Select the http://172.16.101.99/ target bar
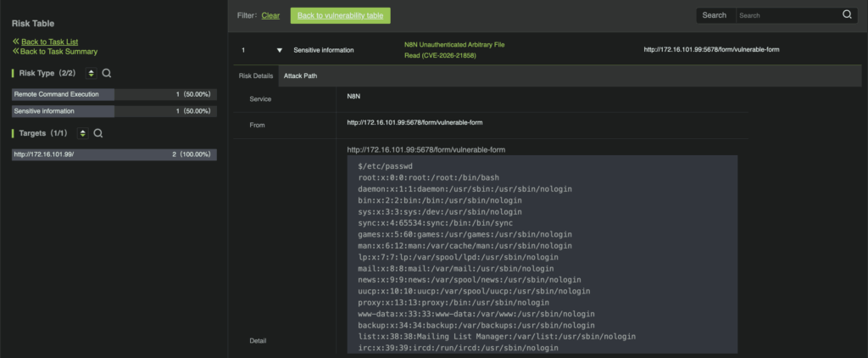This screenshot has height=358, width=868. coord(114,154)
